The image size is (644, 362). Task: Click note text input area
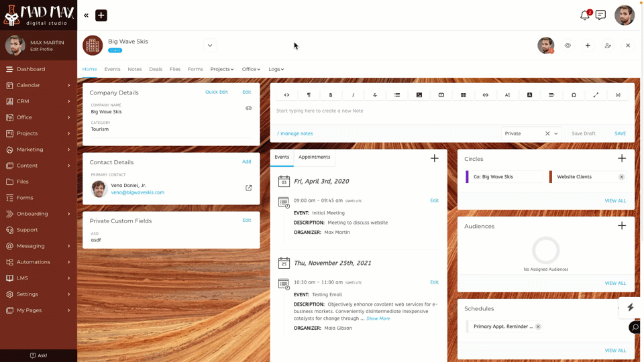451,111
